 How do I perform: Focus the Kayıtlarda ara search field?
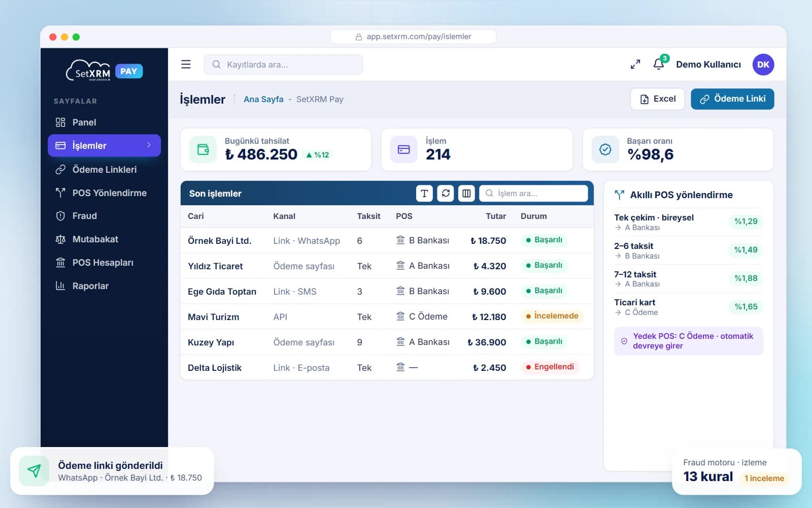click(x=283, y=65)
